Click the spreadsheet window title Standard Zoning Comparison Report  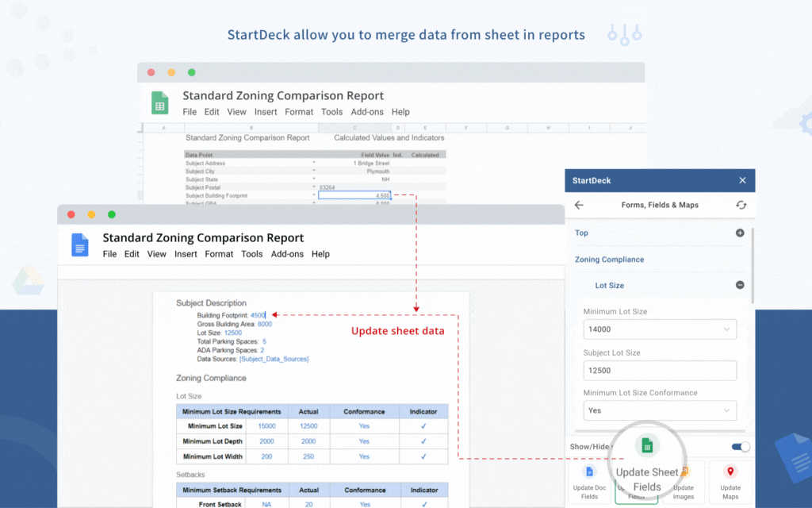coord(283,96)
